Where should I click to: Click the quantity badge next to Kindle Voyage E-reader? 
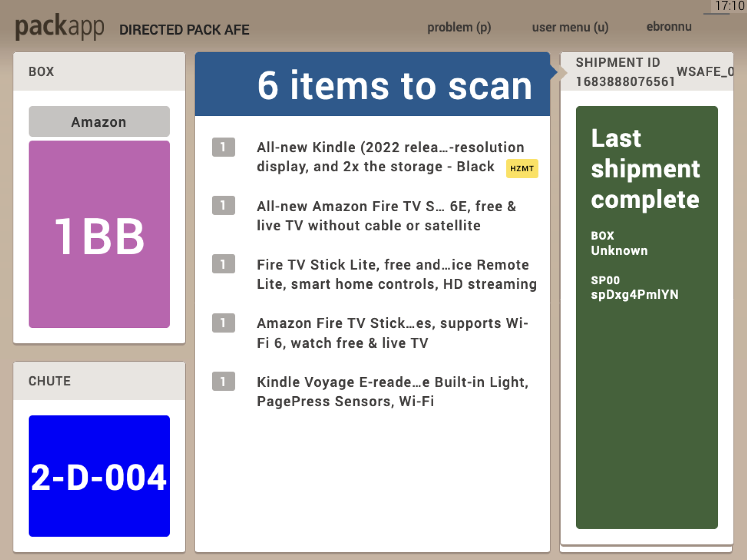pos(223,381)
